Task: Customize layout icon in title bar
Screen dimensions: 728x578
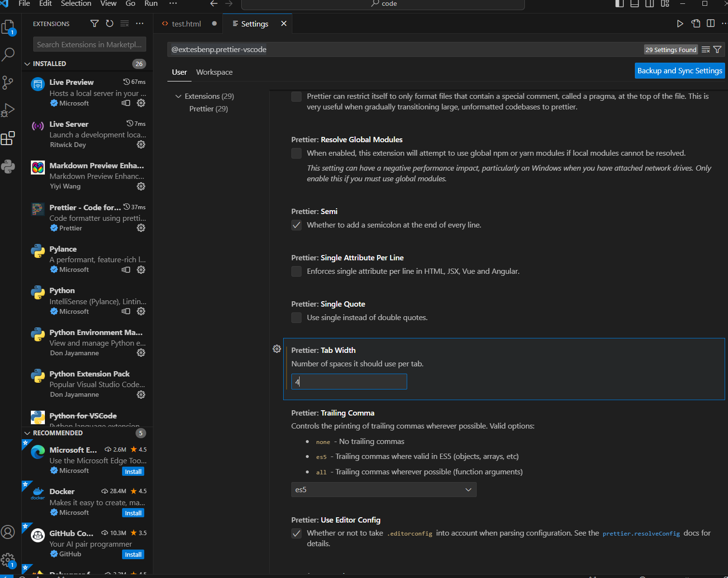Action: (665, 3)
